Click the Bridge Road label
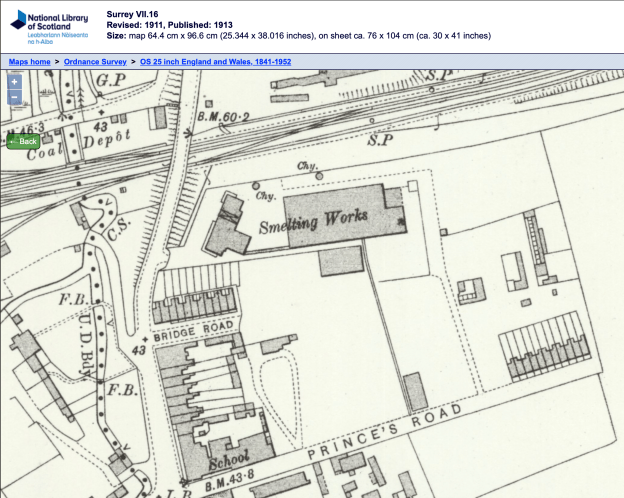The image size is (624, 498). [196, 328]
